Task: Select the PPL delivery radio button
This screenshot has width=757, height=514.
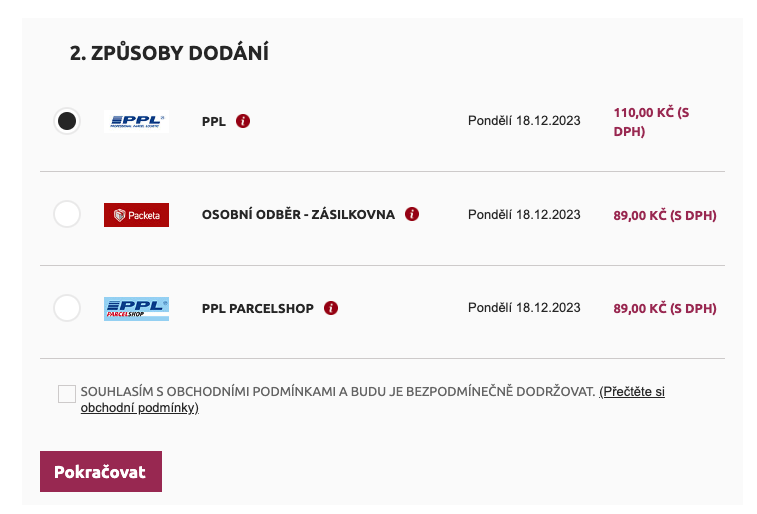Action: click(67, 121)
